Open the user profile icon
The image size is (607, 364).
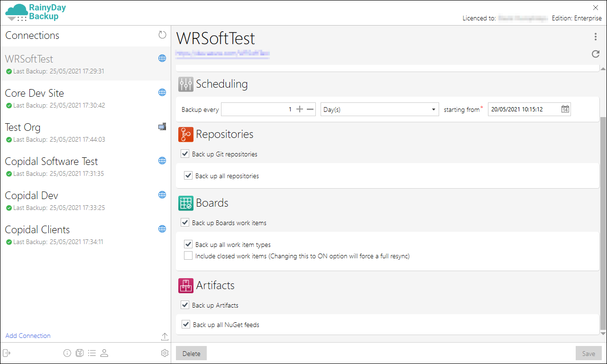(x=104, y=353)
